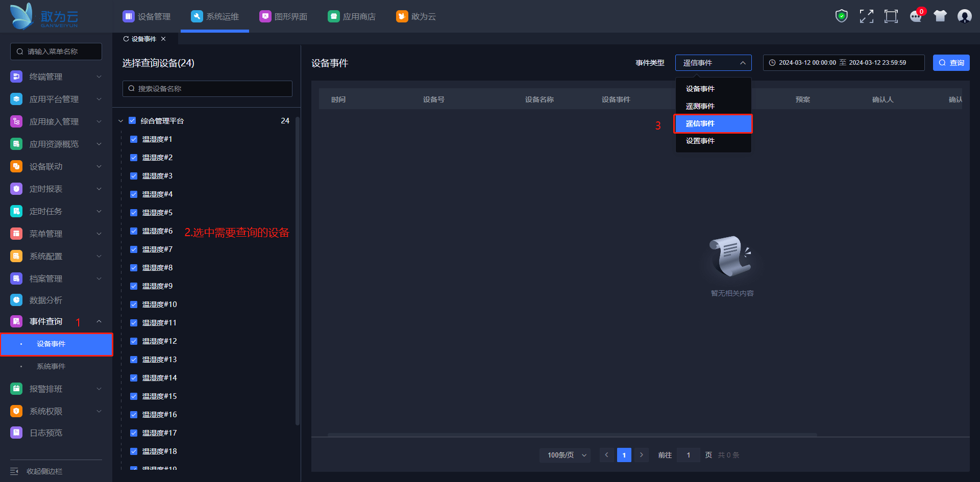Click the 应用接入管理 sidebar icon

16,121
